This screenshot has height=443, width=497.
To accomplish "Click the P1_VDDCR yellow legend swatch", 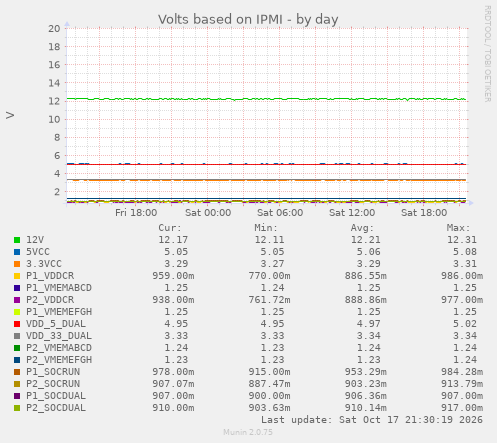I will [17, 276].
